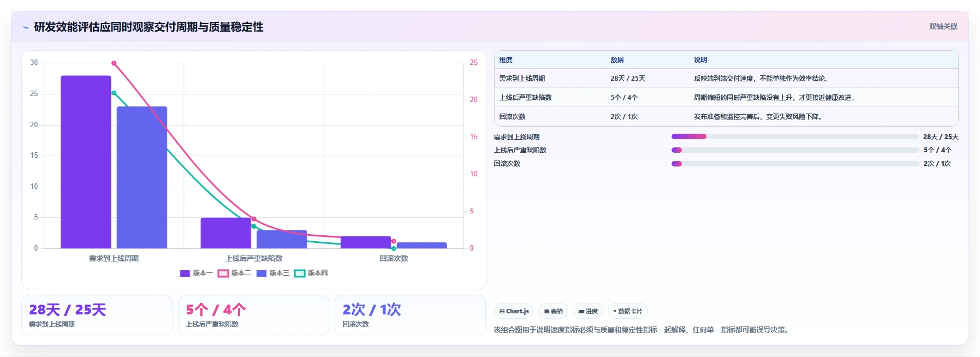Click the 数据卡片 chip
The image size is (980, 357).
(627, 311)
